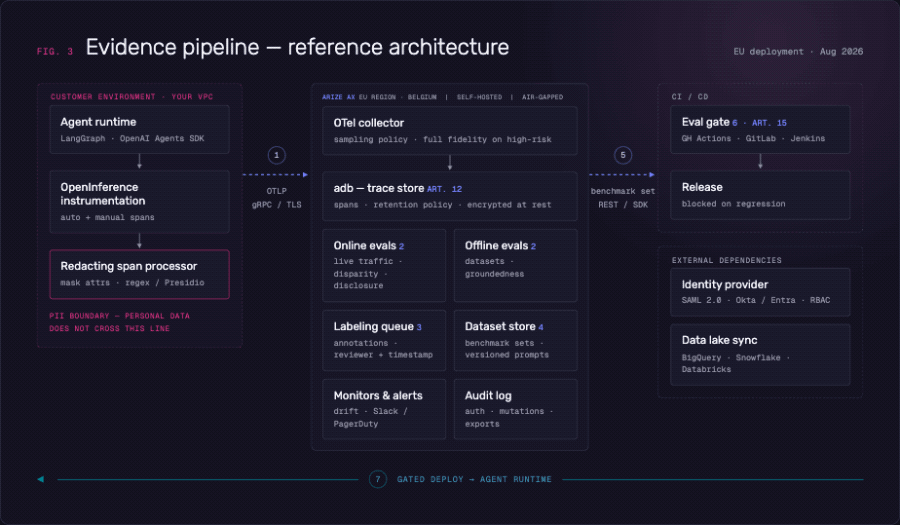Click the 'EXTERNAL DEPENDENCIES' heading

point(727,260)
